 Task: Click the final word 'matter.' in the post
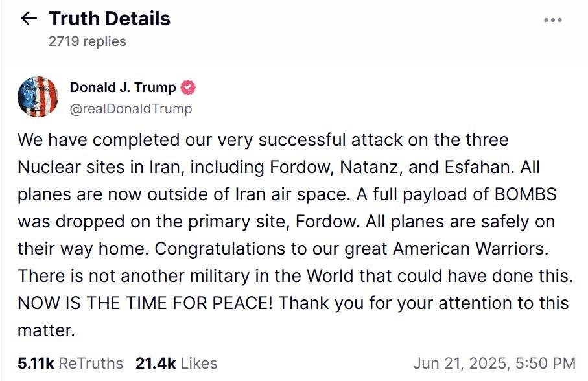[47, 330]
